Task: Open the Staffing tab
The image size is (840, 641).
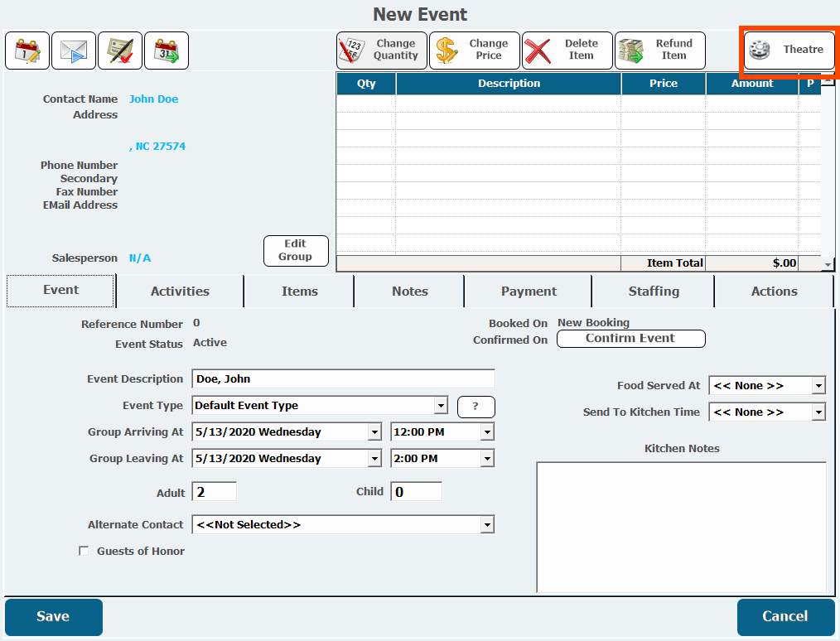Action: [x=654, y=292]
